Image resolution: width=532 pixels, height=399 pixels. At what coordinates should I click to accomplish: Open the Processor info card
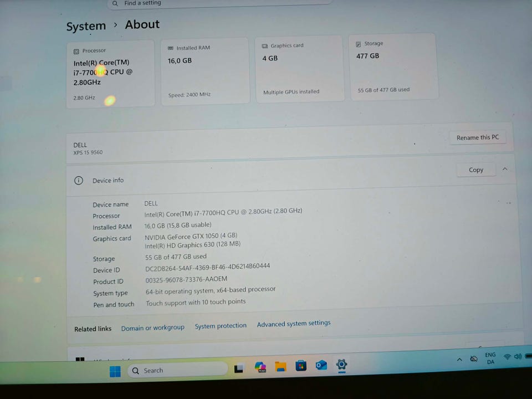click(110, 74)
